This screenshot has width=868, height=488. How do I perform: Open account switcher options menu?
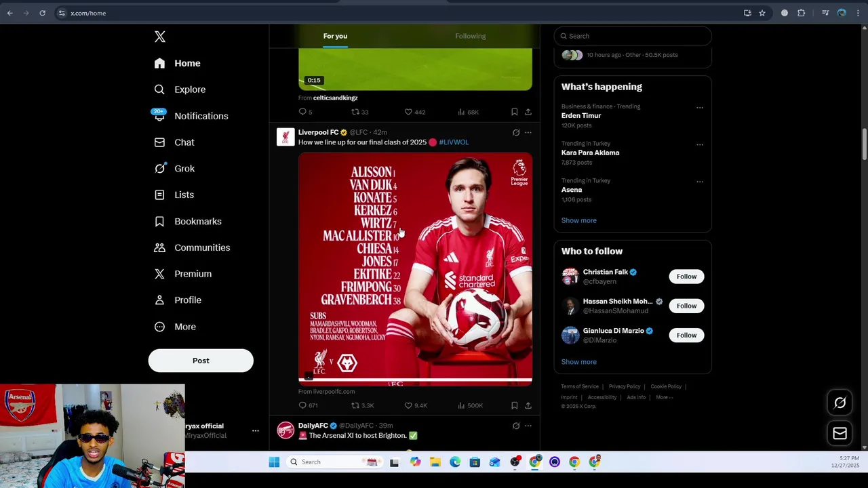click(x=256, y=430)
